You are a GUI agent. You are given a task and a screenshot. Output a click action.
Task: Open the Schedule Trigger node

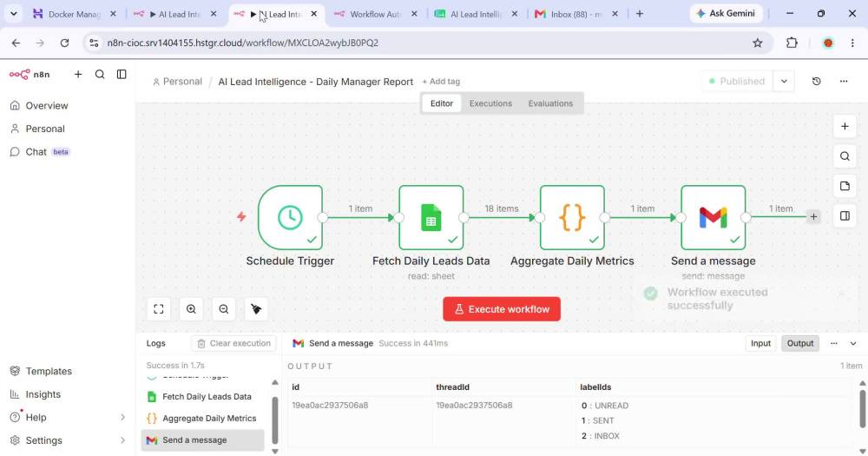tap(290, 217)
